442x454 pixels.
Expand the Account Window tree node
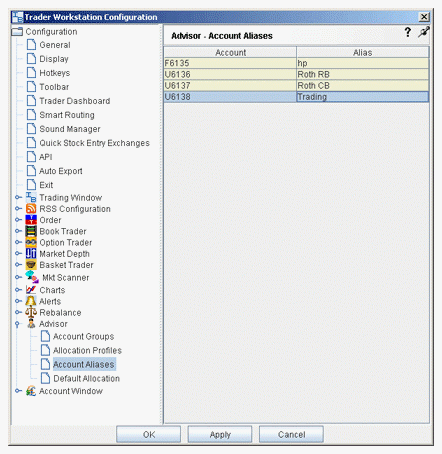pos(18,391)
